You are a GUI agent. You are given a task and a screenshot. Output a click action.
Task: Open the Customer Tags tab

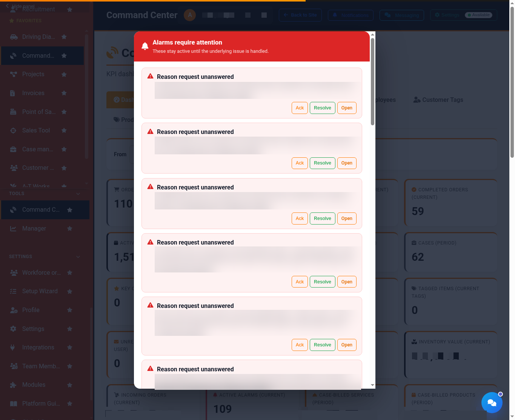[438, 100]
